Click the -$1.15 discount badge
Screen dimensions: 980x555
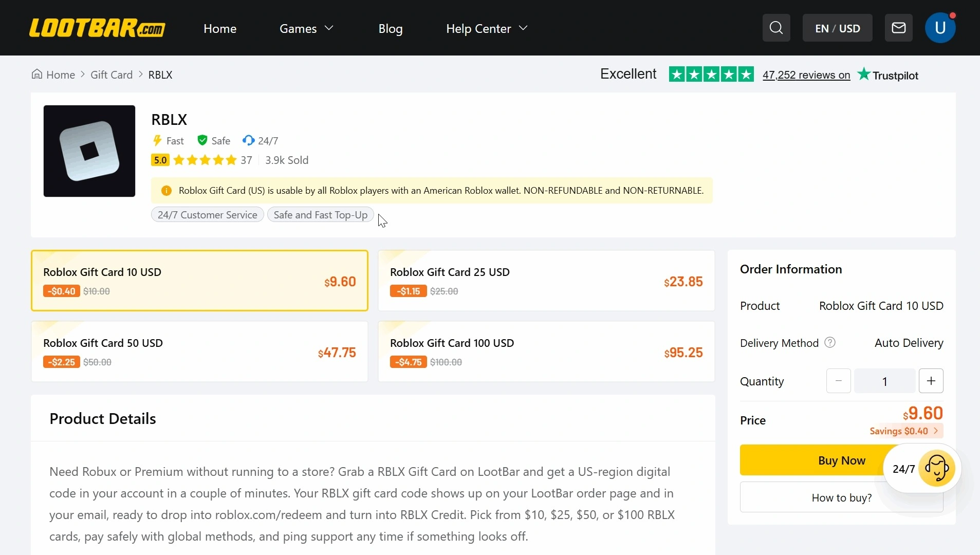click(409, 291)
